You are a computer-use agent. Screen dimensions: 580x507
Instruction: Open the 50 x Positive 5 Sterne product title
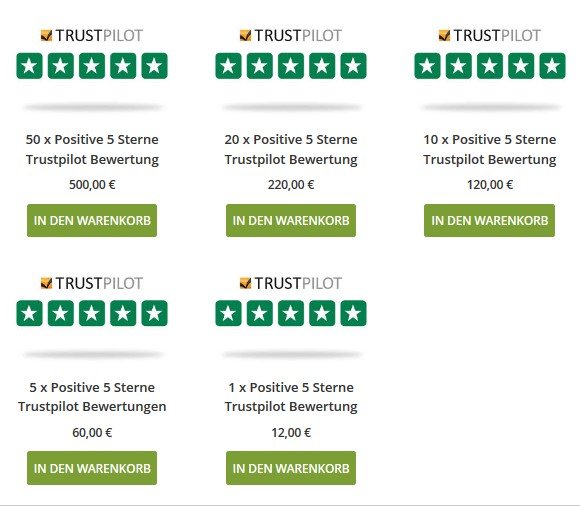pyautogui.click(x=92, y=149)
